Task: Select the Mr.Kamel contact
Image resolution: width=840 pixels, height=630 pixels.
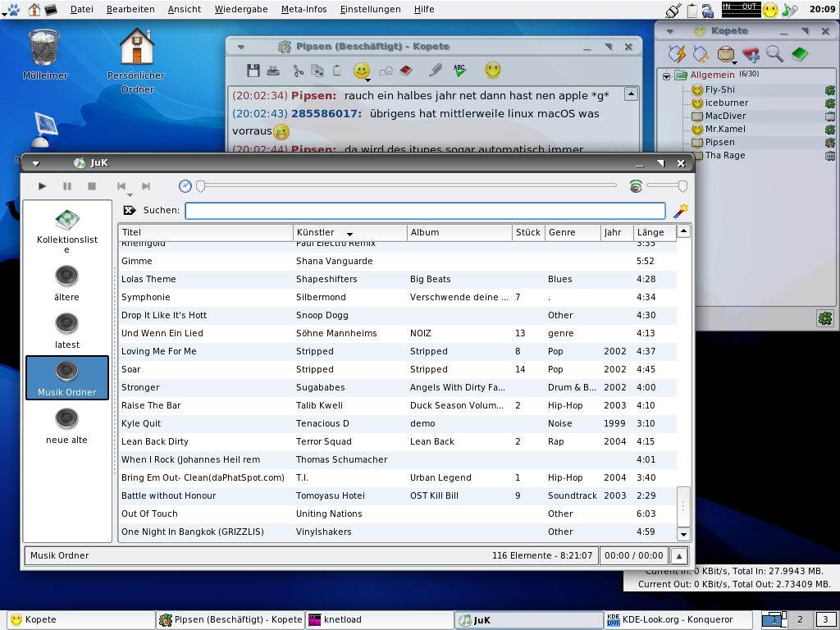Action: coord(725,129)
